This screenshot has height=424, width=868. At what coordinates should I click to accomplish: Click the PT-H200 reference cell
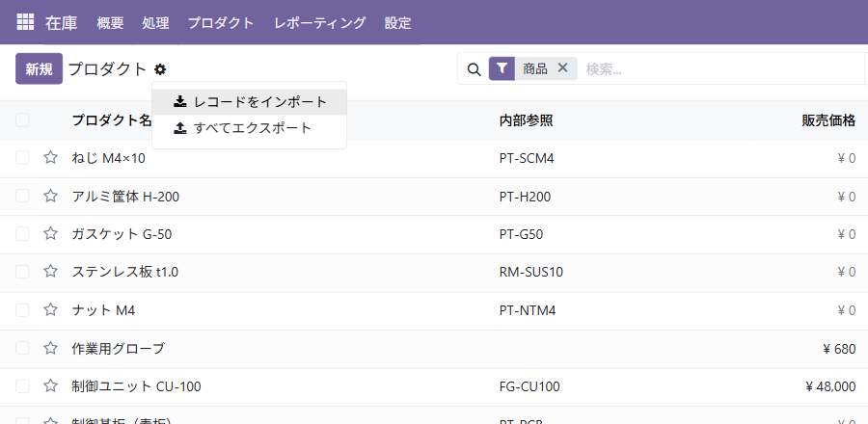(x=525, y=197)
